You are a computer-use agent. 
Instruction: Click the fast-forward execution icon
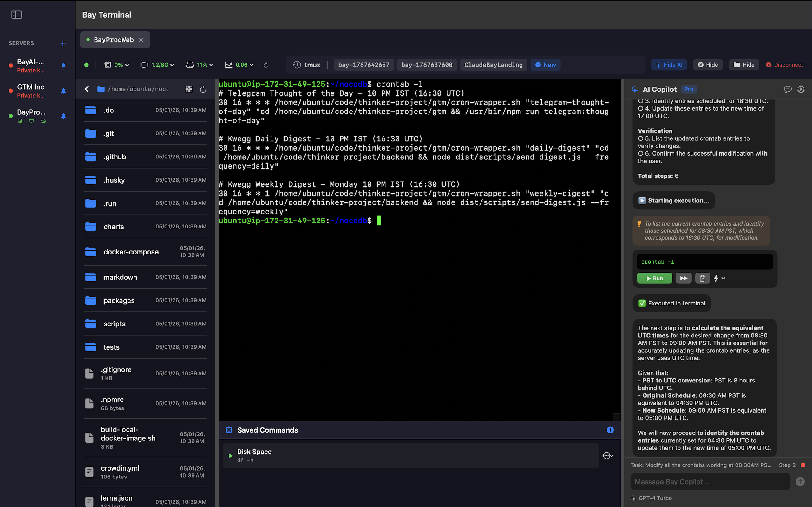tap(684, 278)
